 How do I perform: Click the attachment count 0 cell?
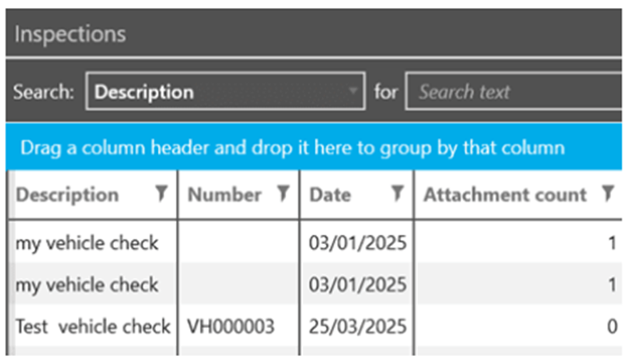[x=612, y=327]
